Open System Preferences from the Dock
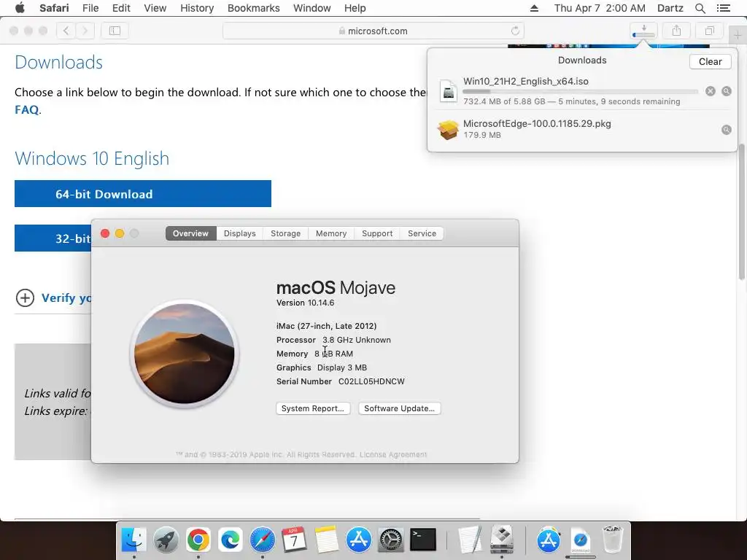747x560 pixels. [391, 540]
